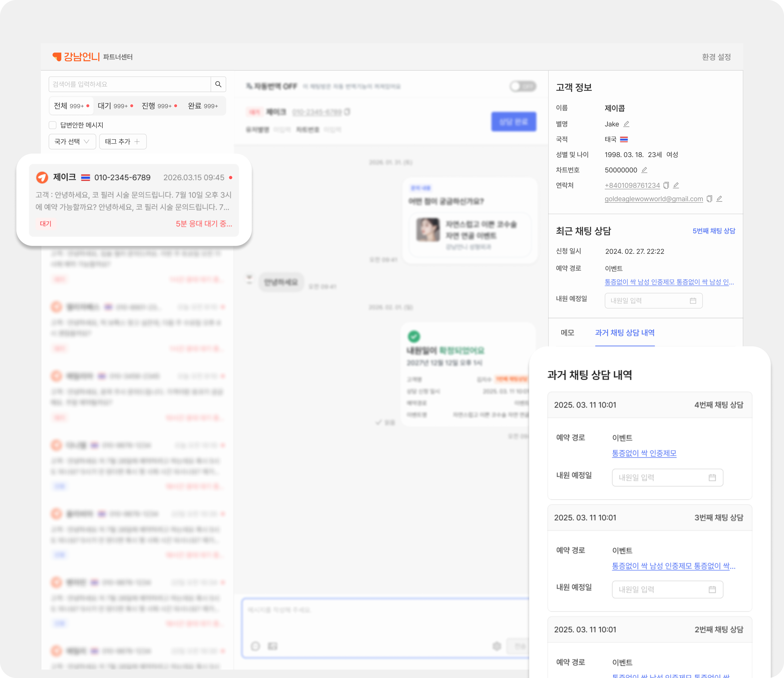This screenshot has height=678, width=784.
Task: Edit the phone number pencil icon
Action: click(x=676, y=185)
